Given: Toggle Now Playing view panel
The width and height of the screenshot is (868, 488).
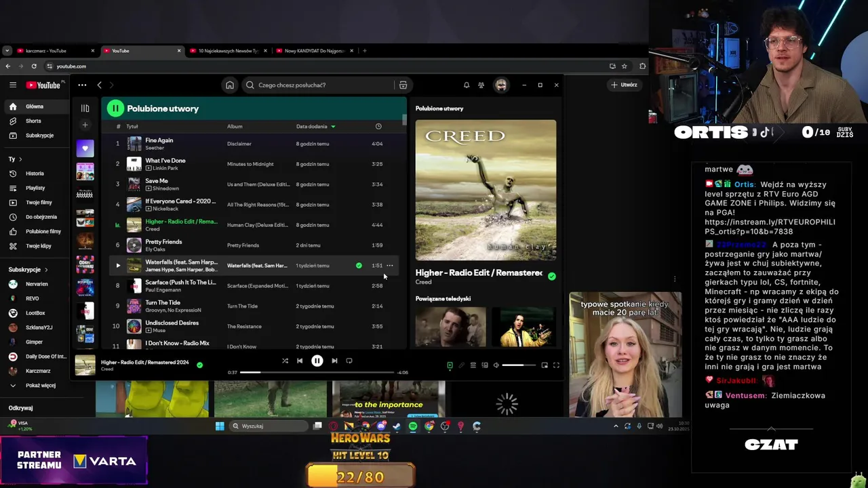Looking at the screenshot, I should [450, 365].
